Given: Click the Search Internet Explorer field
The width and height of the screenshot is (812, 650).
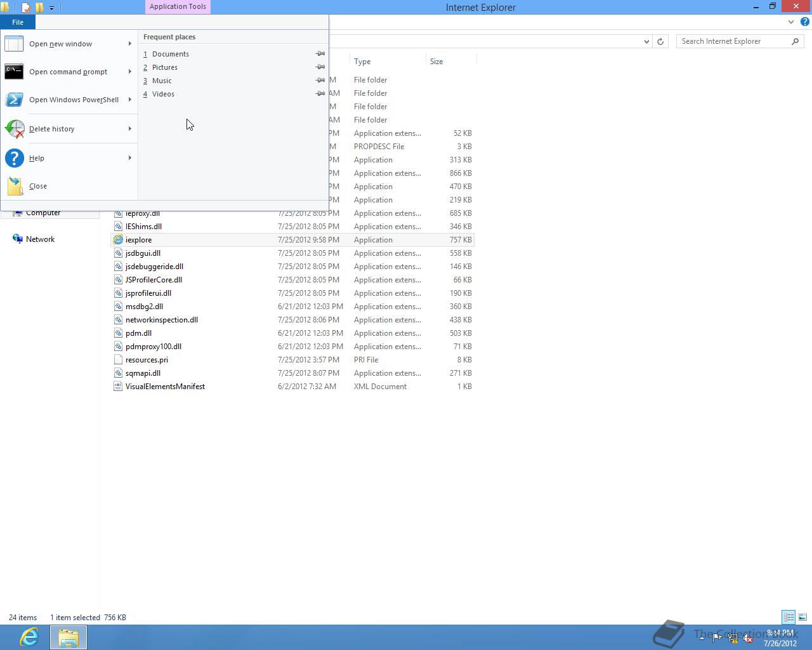Looking at the screenshot, I should click(x=735, y=41).
